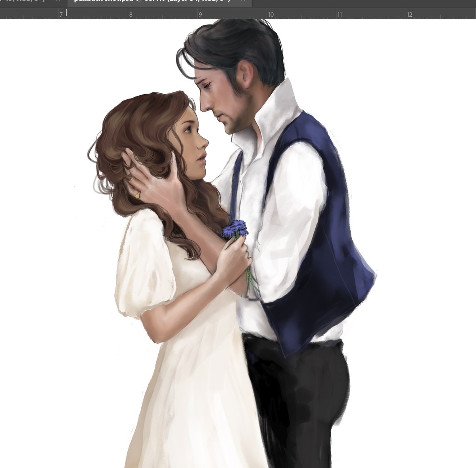
Task: Click the ruler mark labeled 10
Action: [271, 15]
